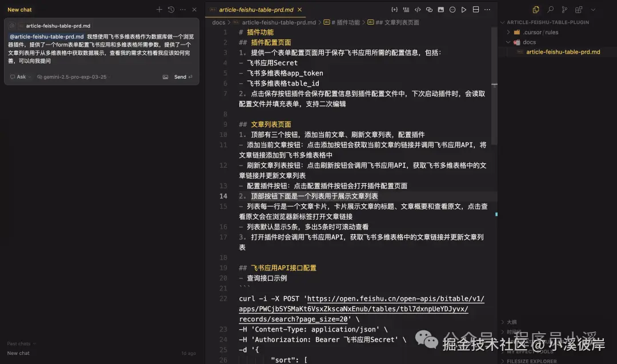This screenshot has height=364, width=617.
Task: Click the Content-Type header line 23
Action: tap(313, 329)
